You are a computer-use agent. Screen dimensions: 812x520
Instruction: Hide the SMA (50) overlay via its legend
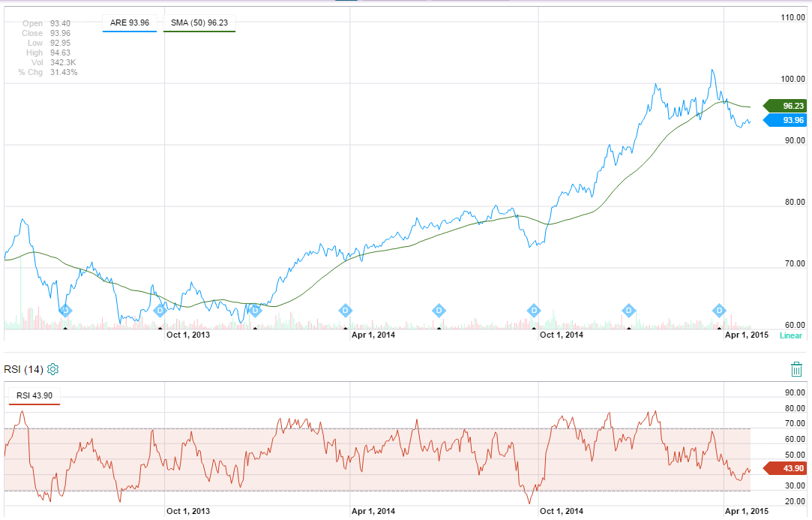[199, 23]
